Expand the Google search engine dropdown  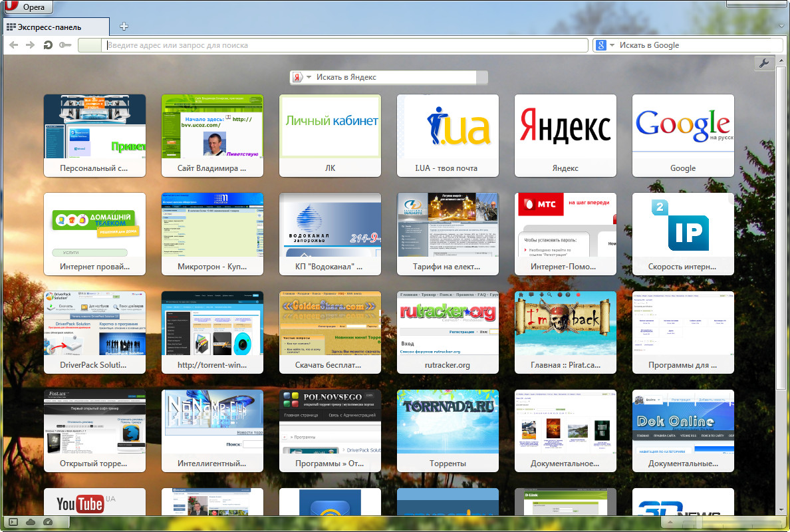(x=612, y=45)
